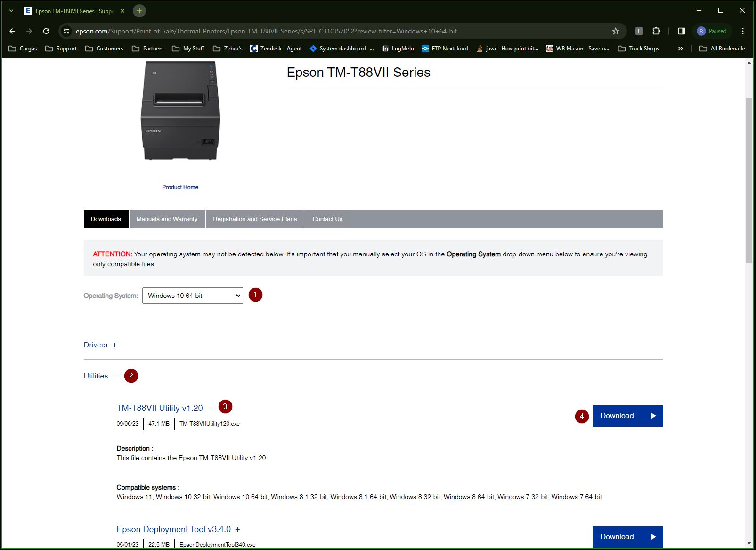
Task: Open Zendesk - Agent bookmark
Action: [276, 49]
